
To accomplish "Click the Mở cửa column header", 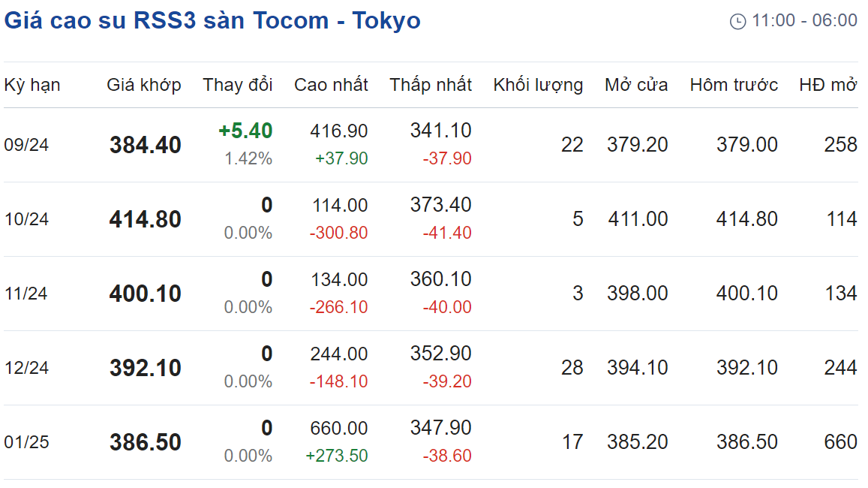I will (636, 85).
